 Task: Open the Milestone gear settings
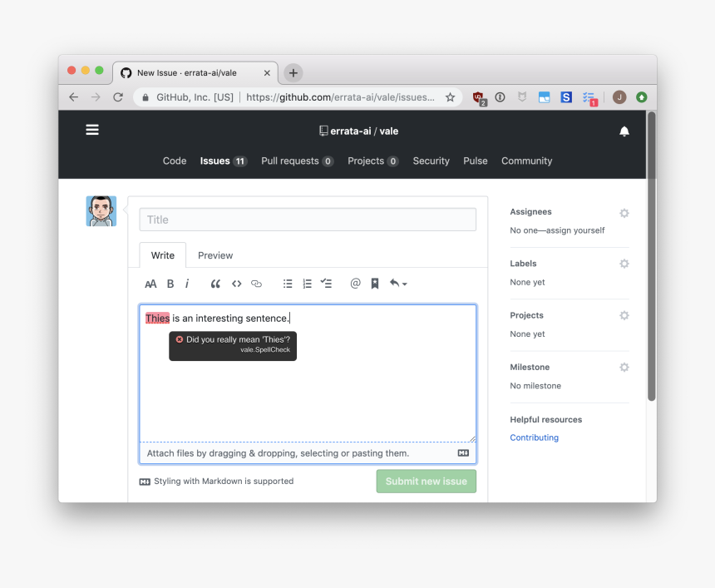click(624, 368)
